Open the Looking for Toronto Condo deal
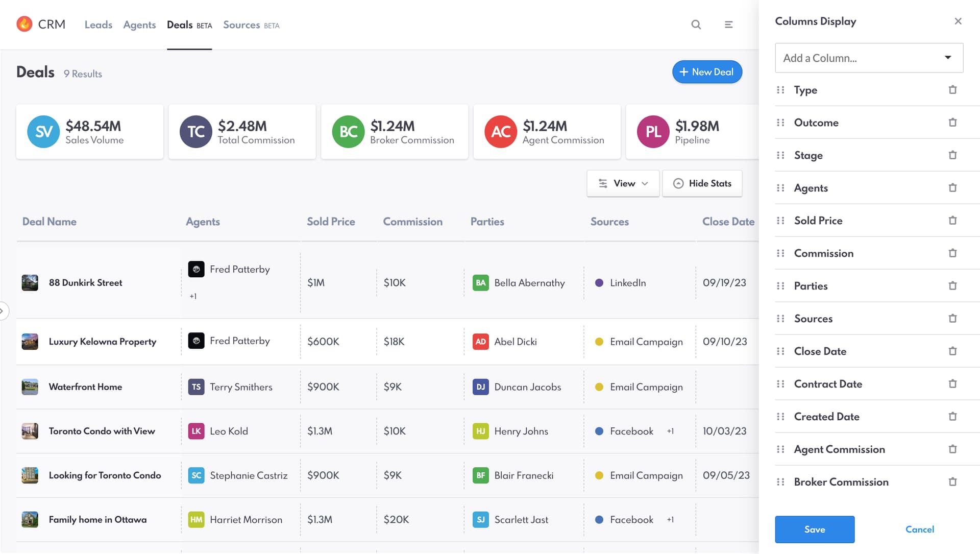 pos(105,475)
